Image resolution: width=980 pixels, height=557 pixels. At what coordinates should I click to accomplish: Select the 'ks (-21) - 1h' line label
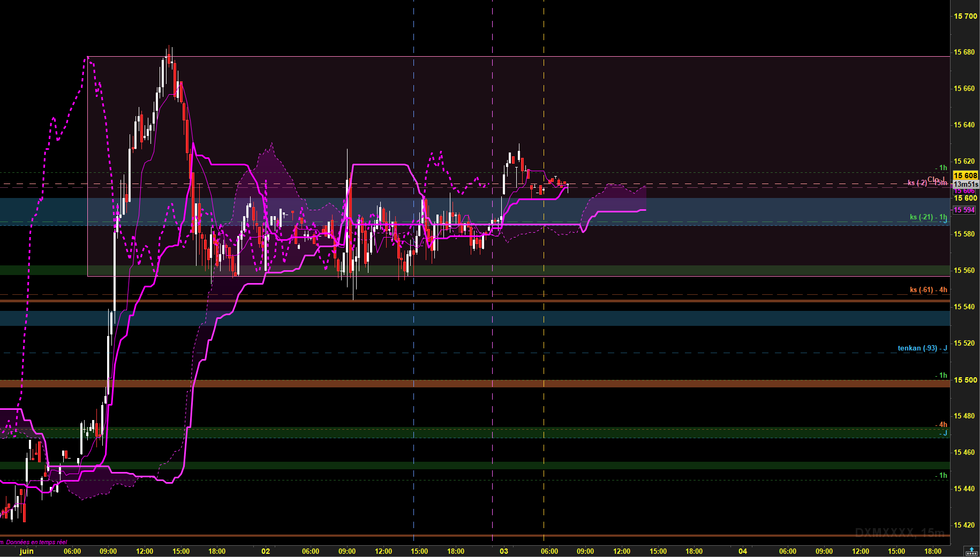(x=928, y=217)
